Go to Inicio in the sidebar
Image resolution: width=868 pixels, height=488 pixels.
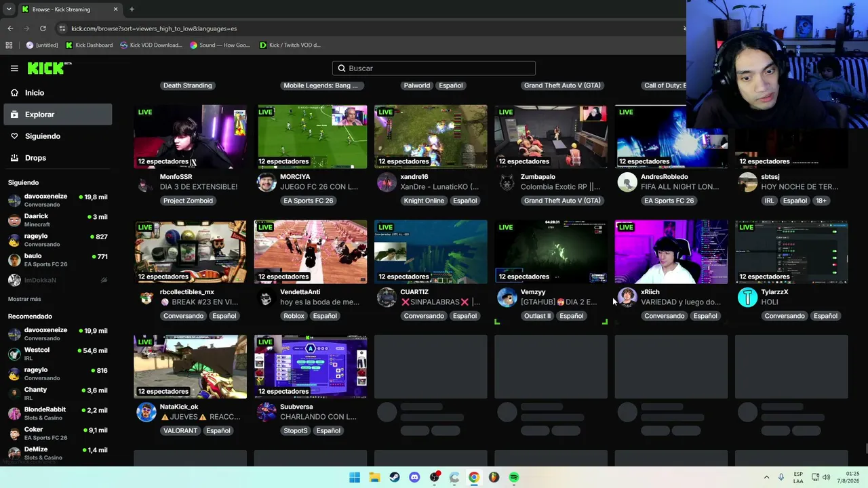(58, 93)
